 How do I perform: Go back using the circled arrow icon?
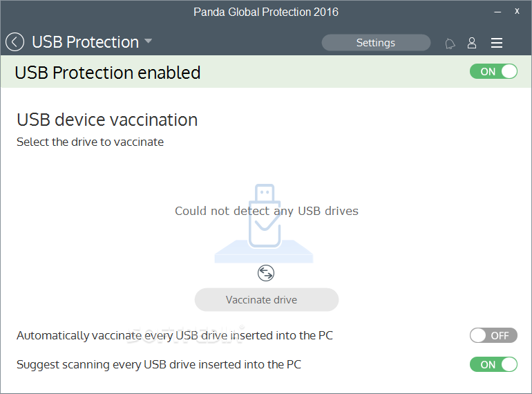[15, 42]
